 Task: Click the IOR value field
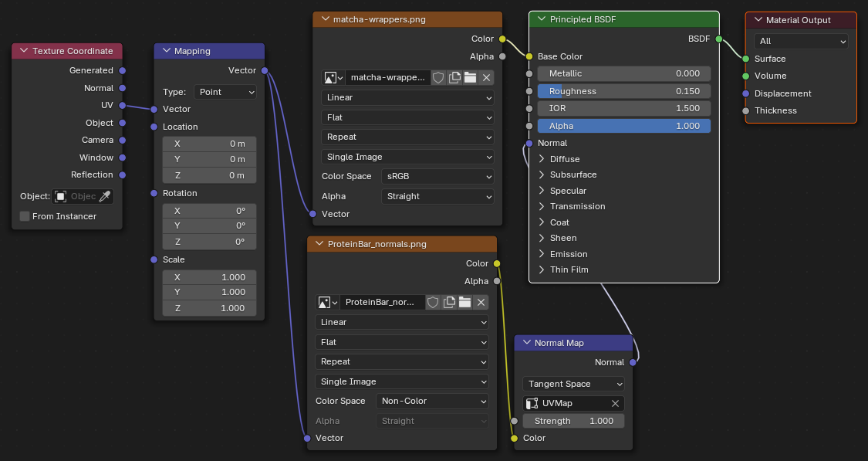coord(624,109)
